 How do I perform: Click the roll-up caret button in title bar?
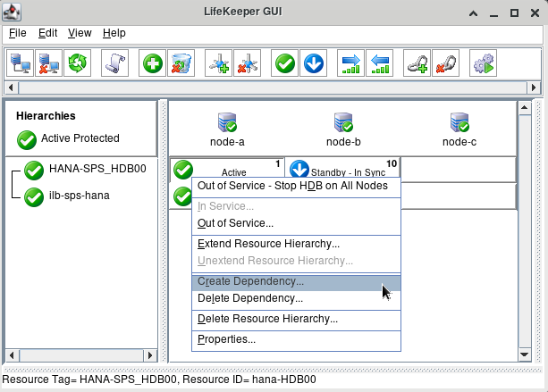click(473, 13)
